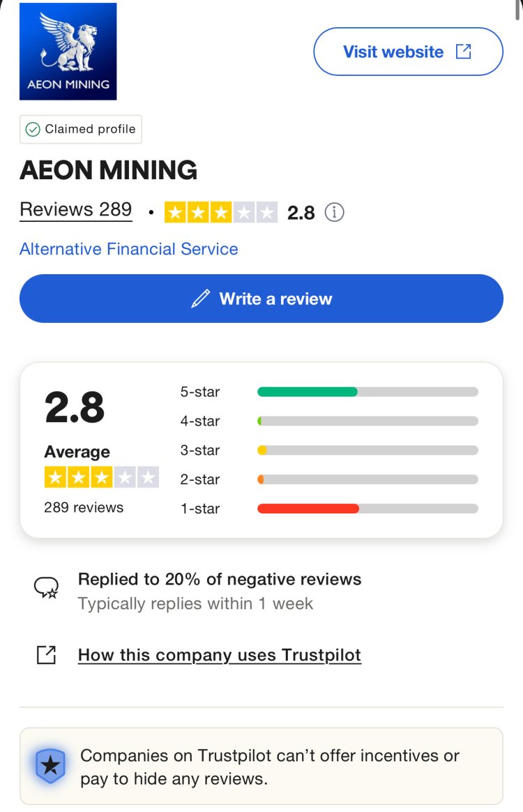523x812 pixels.
Task: Open How this company uses Trustpilot
Action: pyautogui.click(x=219, y=655)
